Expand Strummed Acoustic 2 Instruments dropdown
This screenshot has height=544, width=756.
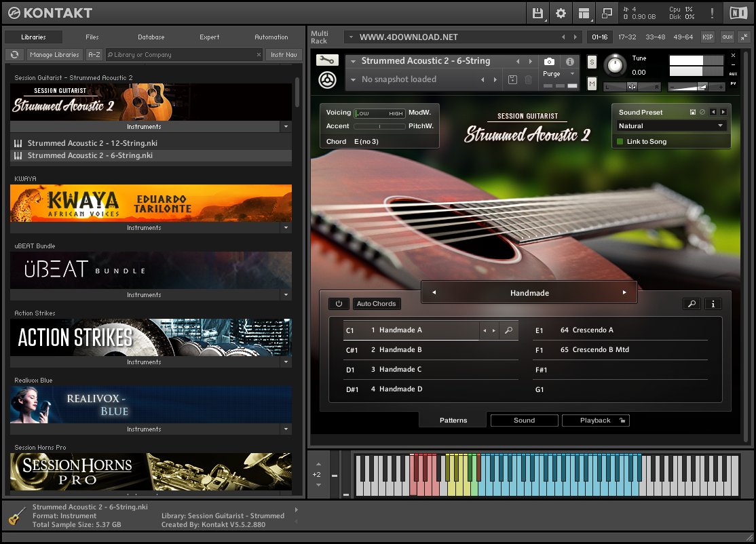(x=286, y=127)
